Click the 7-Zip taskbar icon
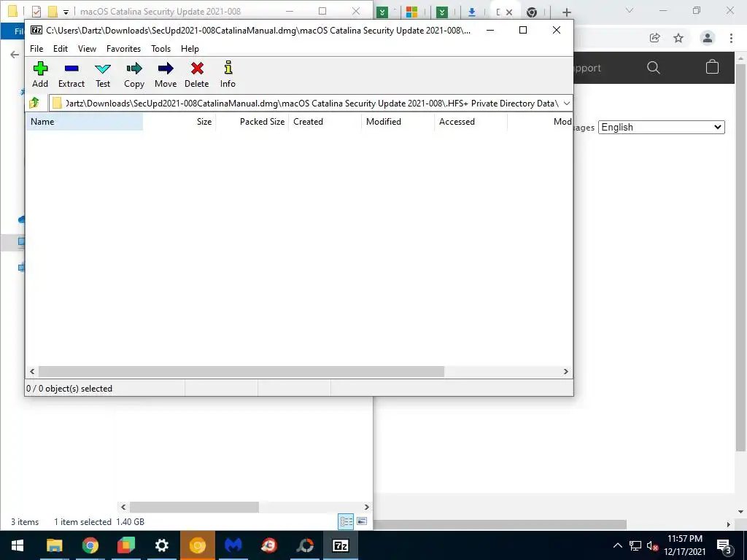Image resolution: width=747 pixels, height=560 pixels. [x=341, y=545]
